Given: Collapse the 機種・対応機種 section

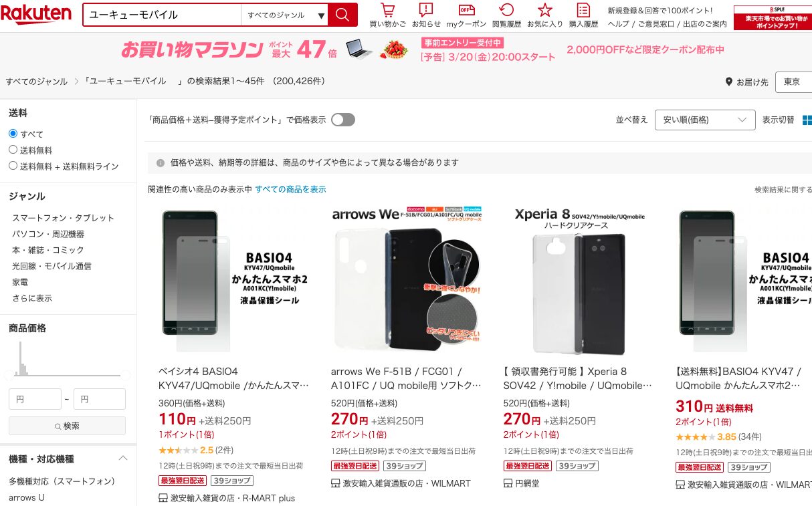Looking at the screenshot, I should pyautogui.click(x=123, y=459).
